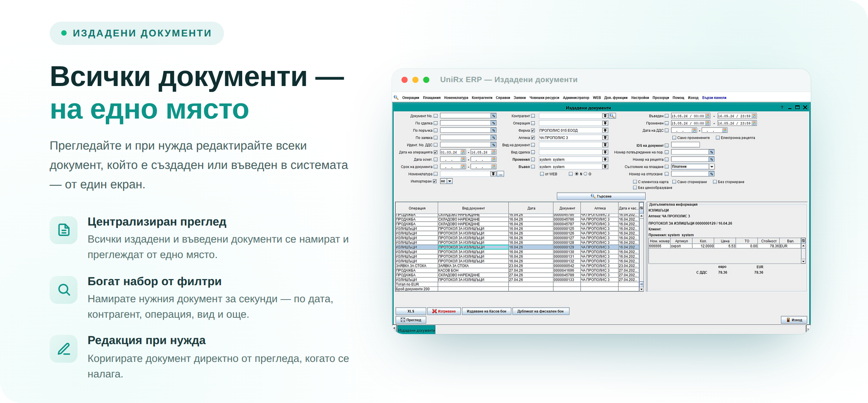
Task: Open the Настройки menu
Action: (640, 98)
